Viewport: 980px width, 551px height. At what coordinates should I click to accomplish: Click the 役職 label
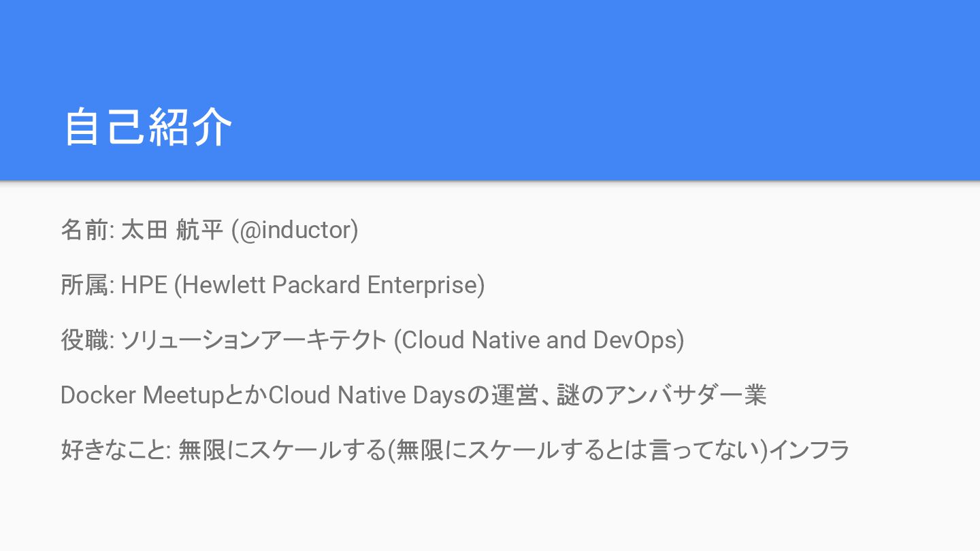[84, 339]
